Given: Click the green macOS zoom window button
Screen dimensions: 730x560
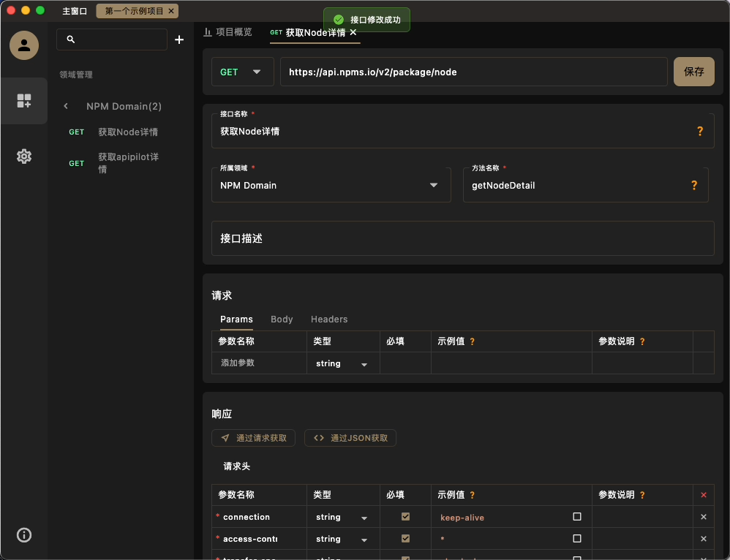Looking at the screenshot, I should pos(40,10).
